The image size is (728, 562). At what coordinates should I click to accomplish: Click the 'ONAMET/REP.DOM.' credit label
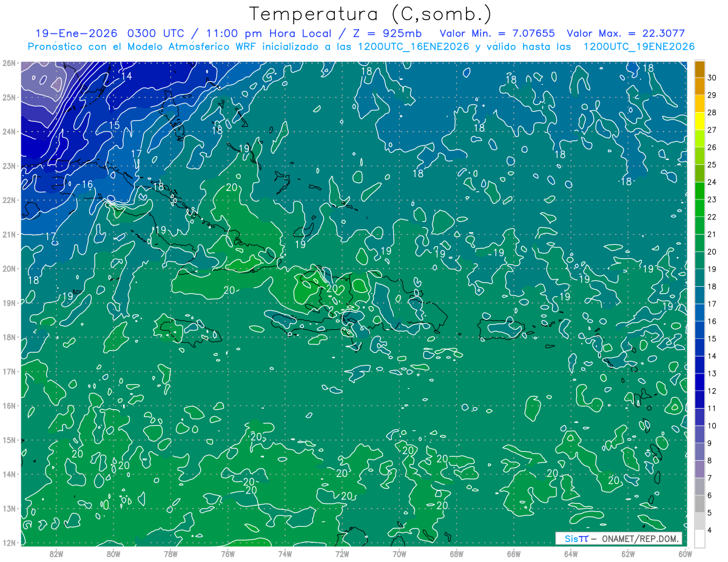click(639, 538)
